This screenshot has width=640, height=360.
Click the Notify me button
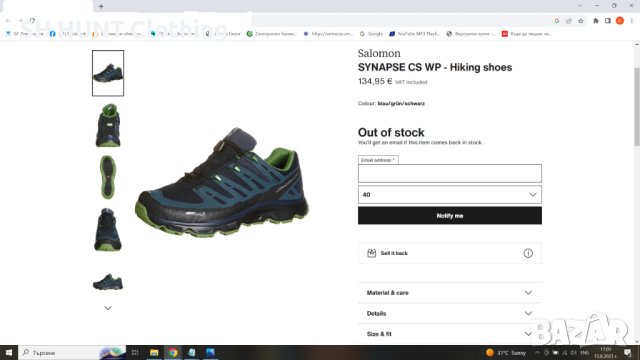(450, 216)
